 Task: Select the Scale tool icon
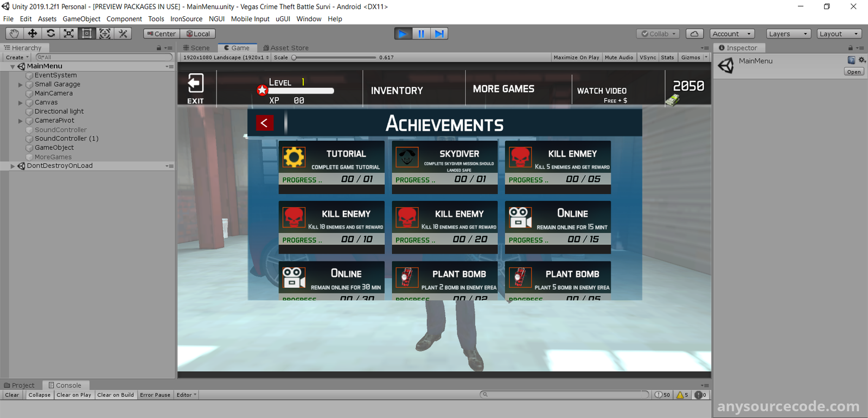coord(69,34)
